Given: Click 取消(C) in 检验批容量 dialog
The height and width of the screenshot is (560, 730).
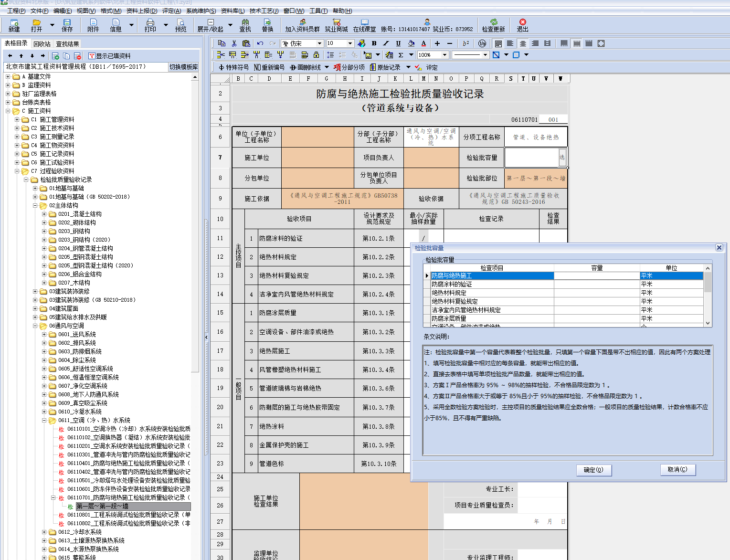Looking at the screenshot, I should click(677, 470).
